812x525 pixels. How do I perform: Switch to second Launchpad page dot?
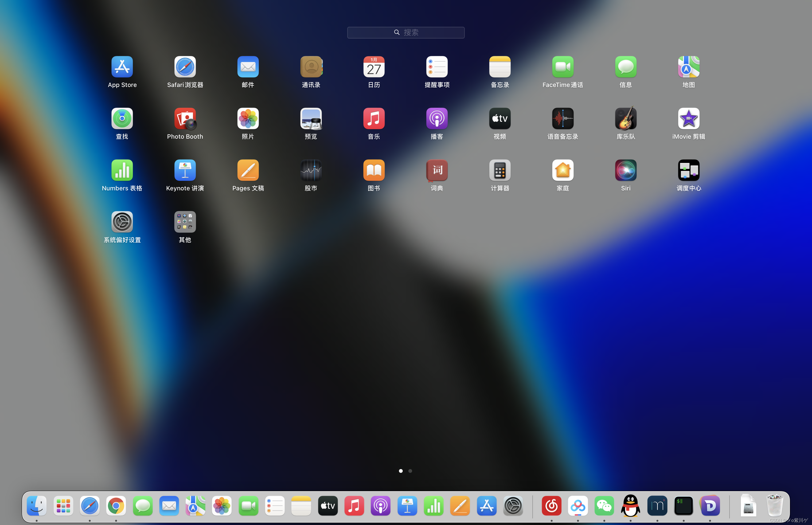(x=410, y=471)
